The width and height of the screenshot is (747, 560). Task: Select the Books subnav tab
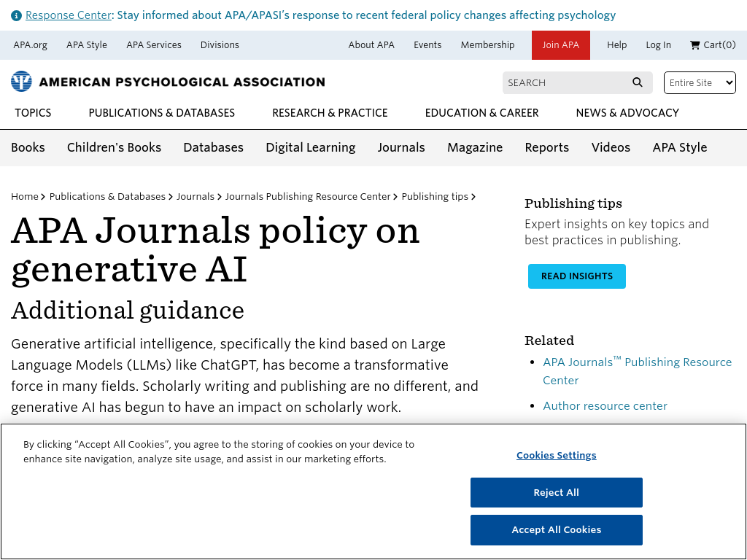point(28,147)
